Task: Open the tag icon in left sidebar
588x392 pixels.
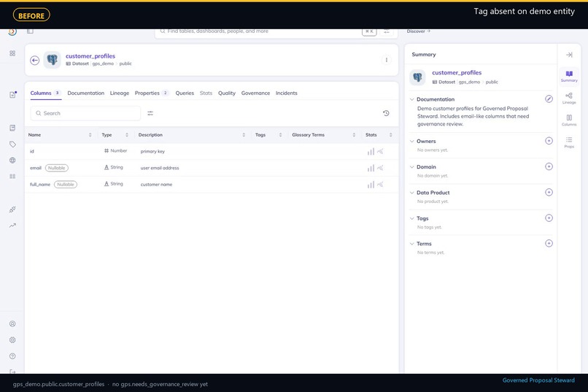Action: pyautogui.click(x=12, y=144)
